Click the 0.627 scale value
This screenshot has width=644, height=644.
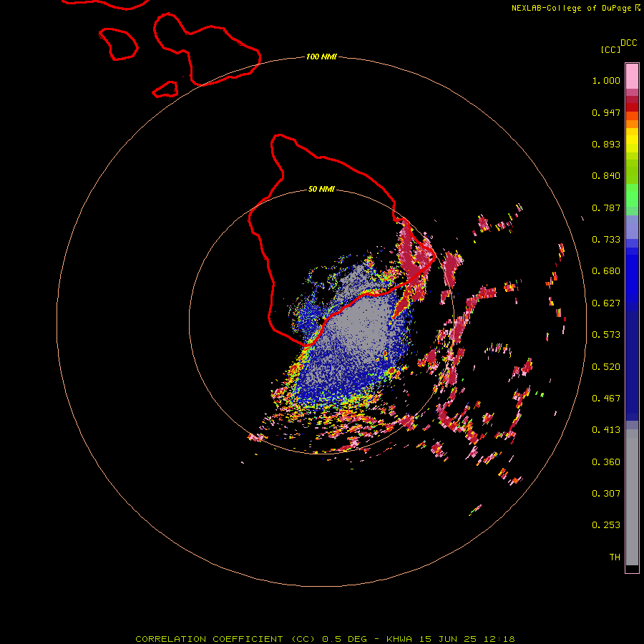pyautogui.click(x=606, y=303)
